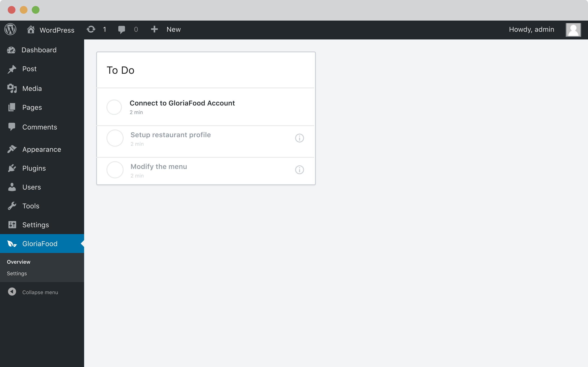Mark Setup restaurant profile as done
The height and width of the screenshot is (367, 588).
(x=115, y=138)
